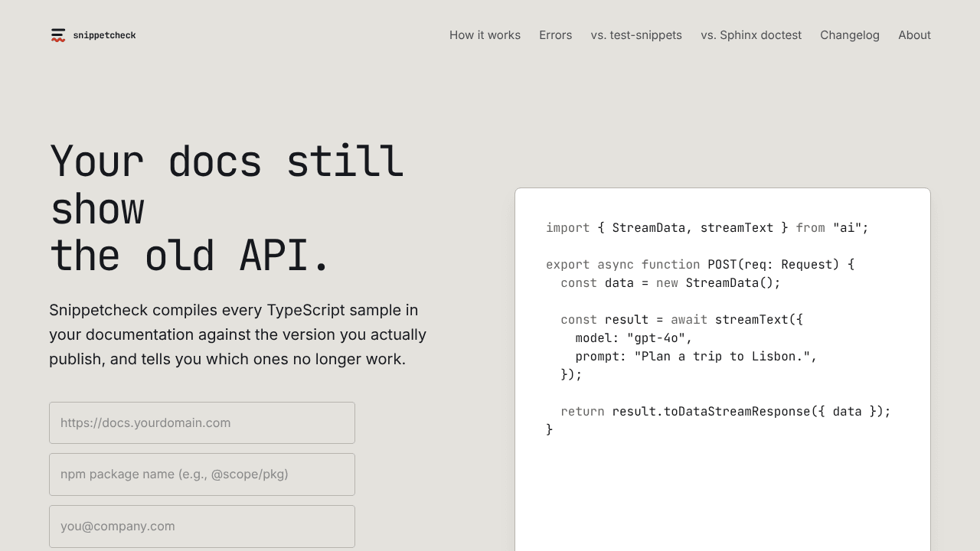Click the snippetcheck logo icon
The height and width of the screenshot is (551, 980).
(58, 35)
